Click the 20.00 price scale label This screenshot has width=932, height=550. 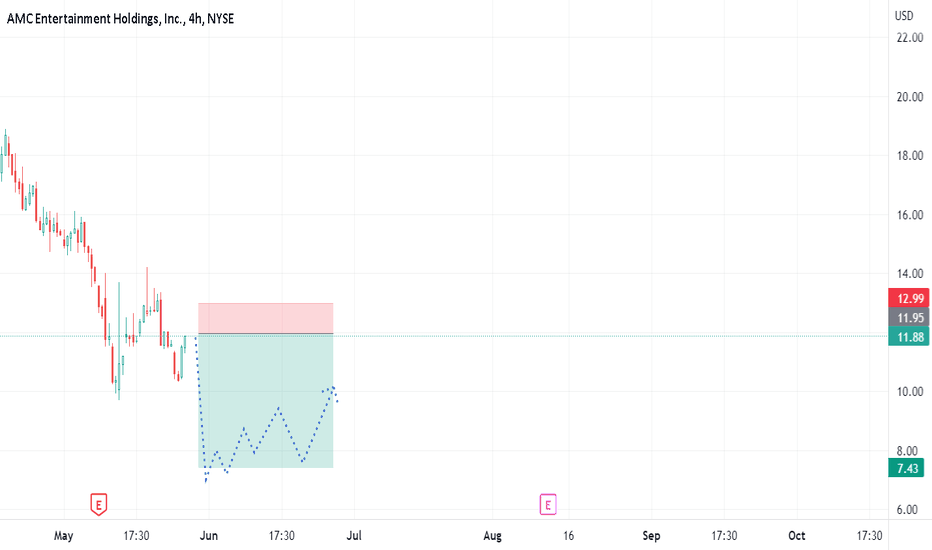[910, 97]
